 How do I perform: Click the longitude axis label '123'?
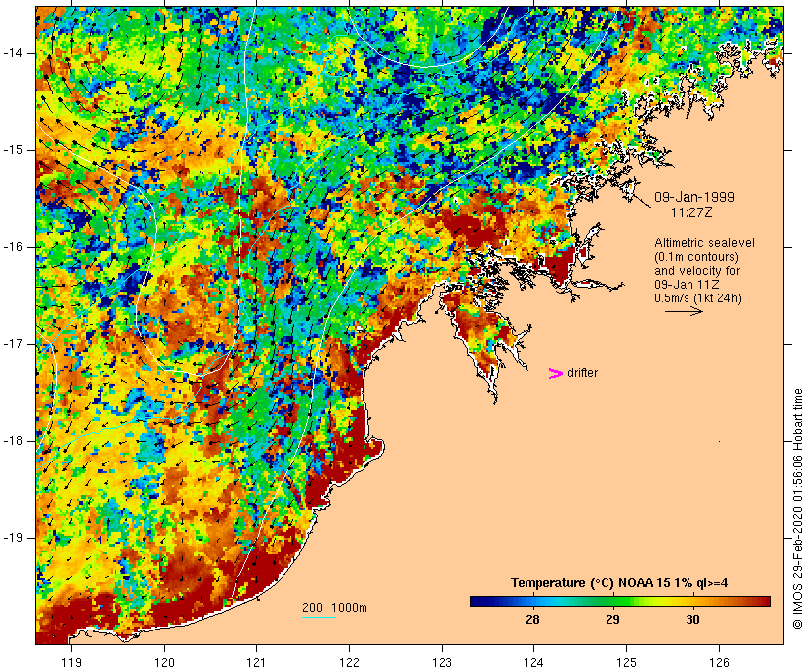pos(442,662)
